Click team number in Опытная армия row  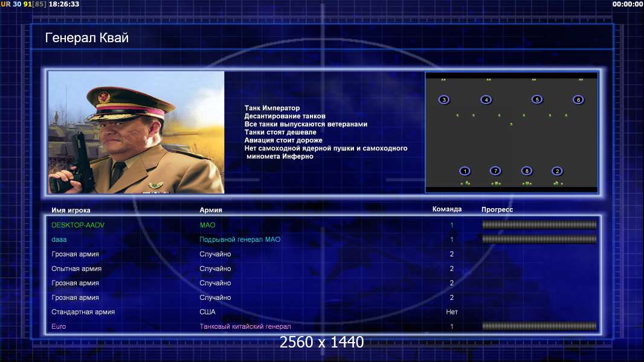[451, 268]
